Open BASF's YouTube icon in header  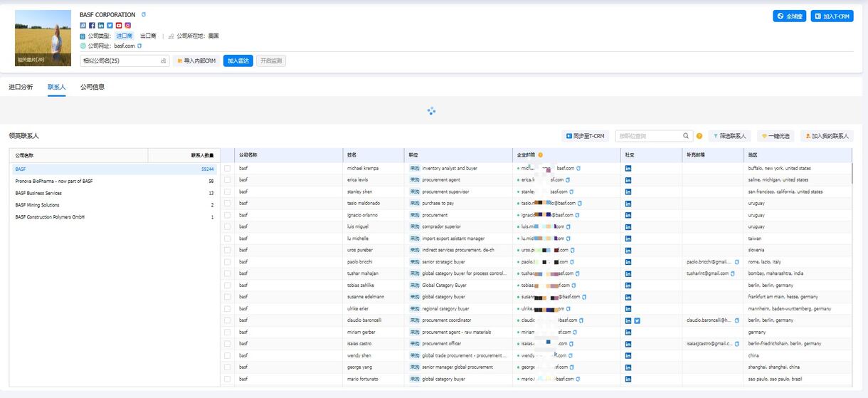pos(119,25)
